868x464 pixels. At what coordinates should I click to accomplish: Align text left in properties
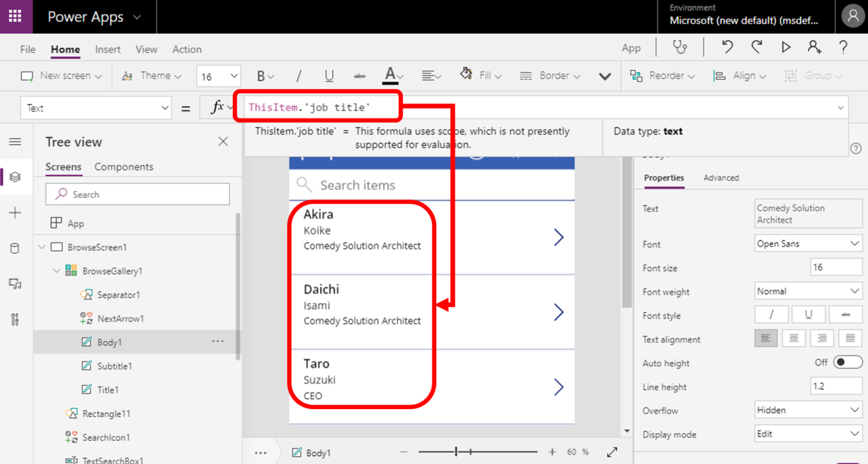click(766, 338)
